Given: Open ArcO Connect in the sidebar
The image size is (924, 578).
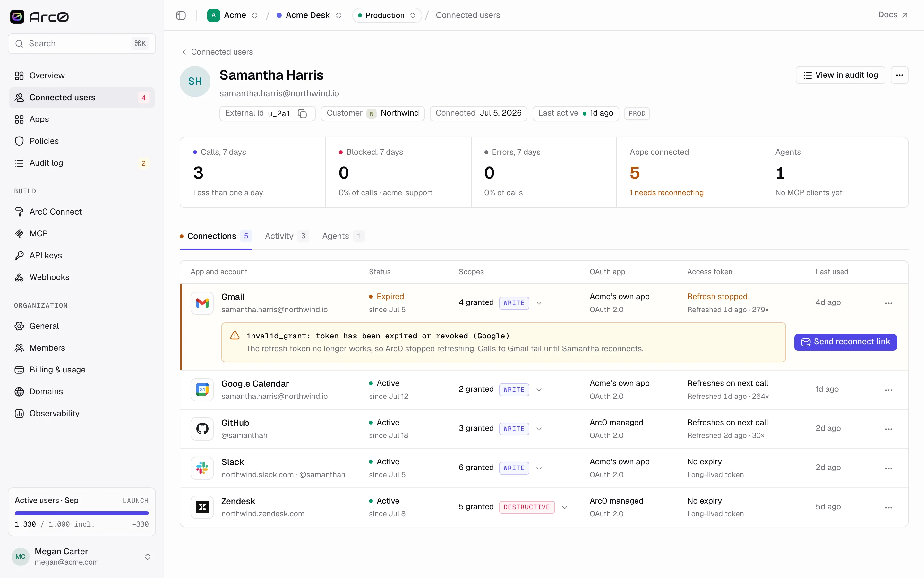Looking at the screenshot, I should pyautogui.click(x=82, y=212).
